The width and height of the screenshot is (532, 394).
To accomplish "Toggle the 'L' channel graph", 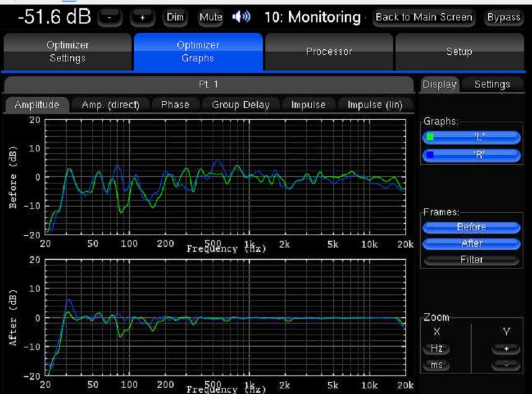I will (471, 138).
